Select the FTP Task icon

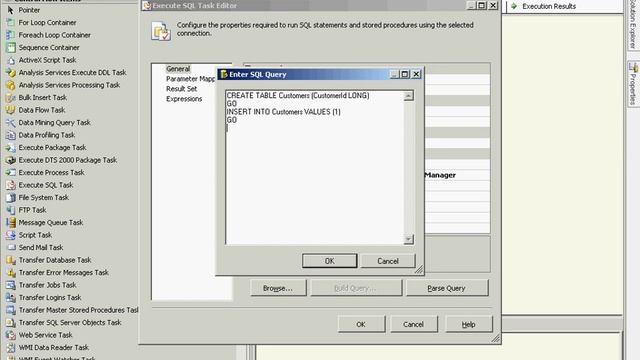[x=11, y=210]
